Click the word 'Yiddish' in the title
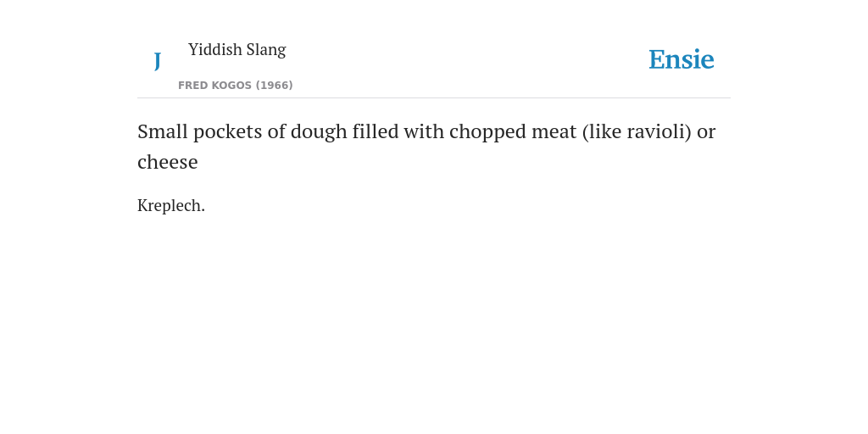Image resolution: width=868 pixels, height=434 pixels. pos(215,49)
